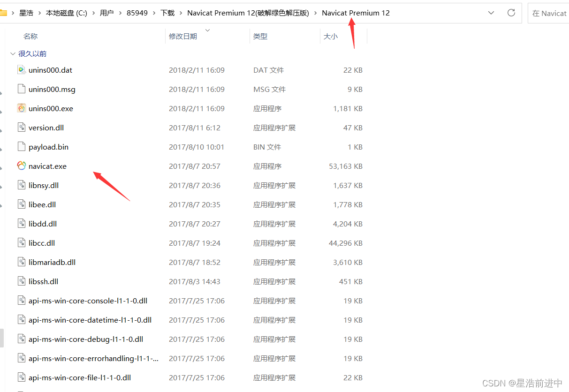Screen dimensions: 569x392
Task: Click the api-ms-win-core-errorhandling dll icon
Action: point(21,358)
